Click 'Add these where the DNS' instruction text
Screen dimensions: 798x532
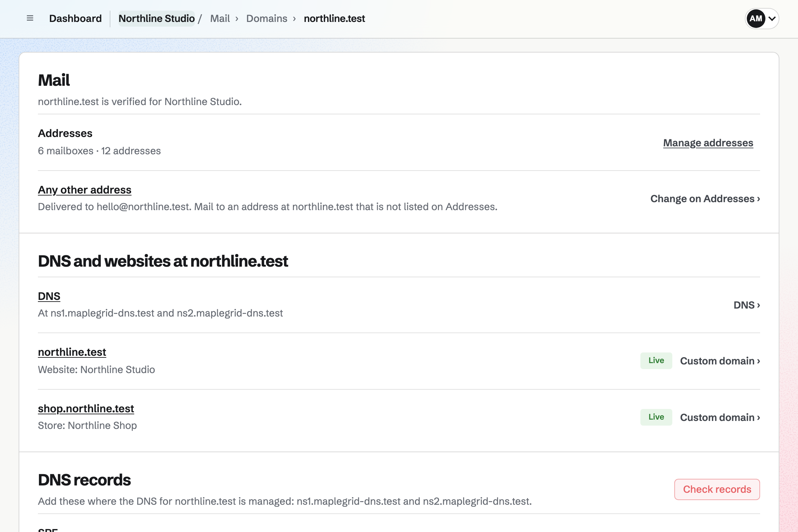pyautogui.click(x=285, y=501)
